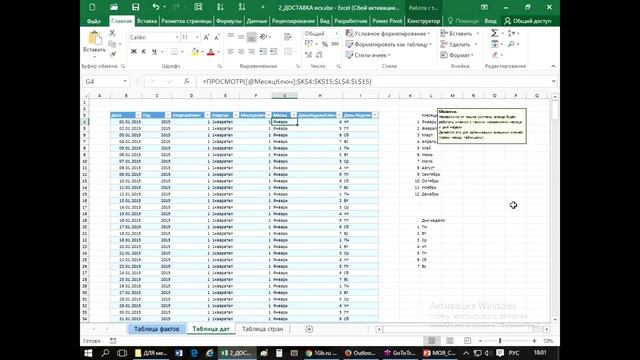The image size is (640, 360).
Task: Create a new workbook from quick access toolbar
Action: click(x=92, y=7)
